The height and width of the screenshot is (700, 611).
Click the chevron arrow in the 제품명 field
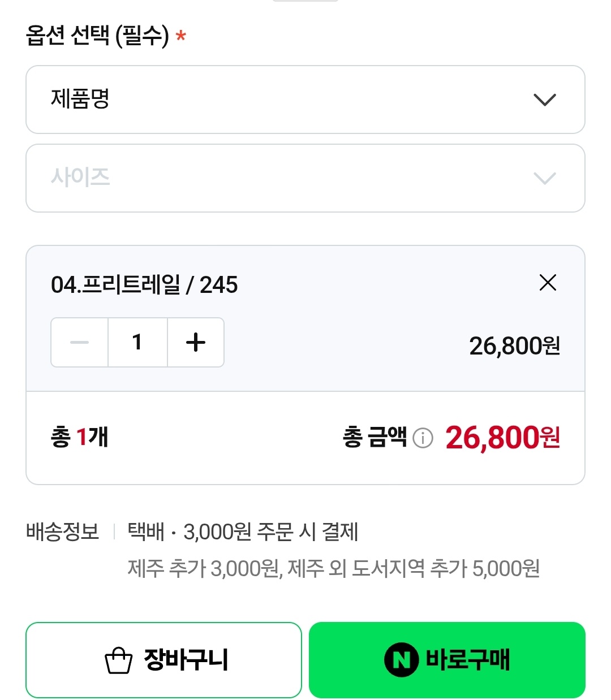point(545,100)
